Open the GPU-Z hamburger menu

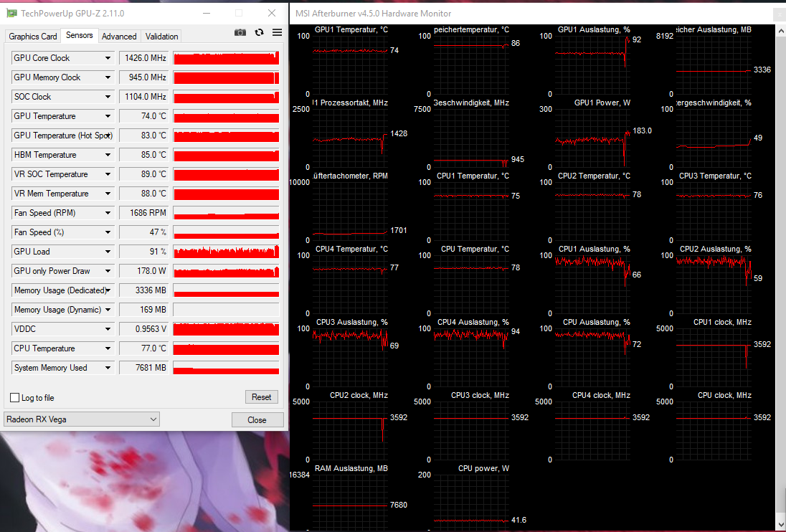click(x=277, y=32)
